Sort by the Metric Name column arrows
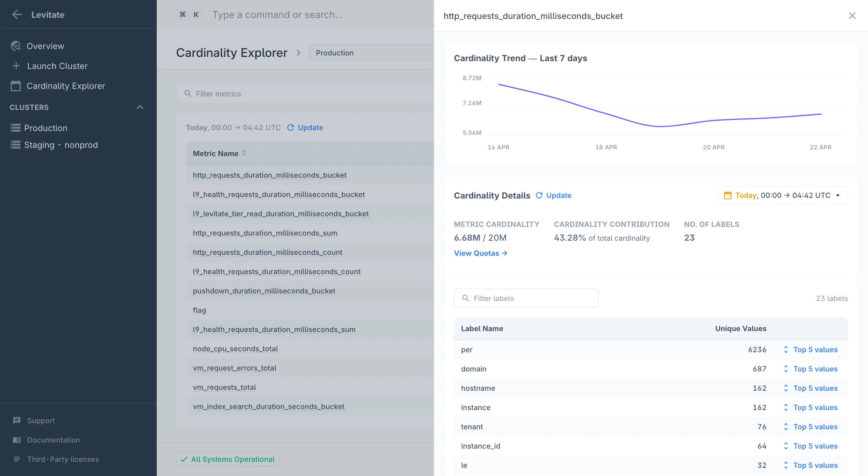Image resolution: width=868 pixels, height=476 pixels. [244, 153]
